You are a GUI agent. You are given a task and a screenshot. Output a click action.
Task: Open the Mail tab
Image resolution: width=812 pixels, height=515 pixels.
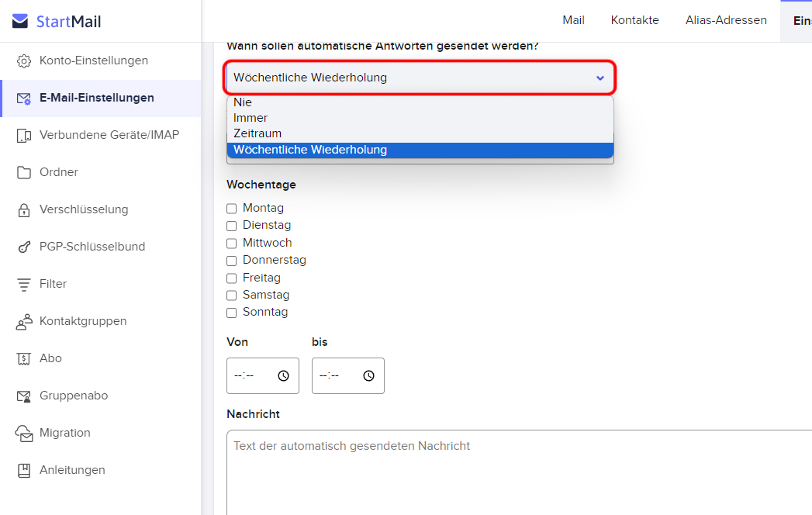pos(573,20)
